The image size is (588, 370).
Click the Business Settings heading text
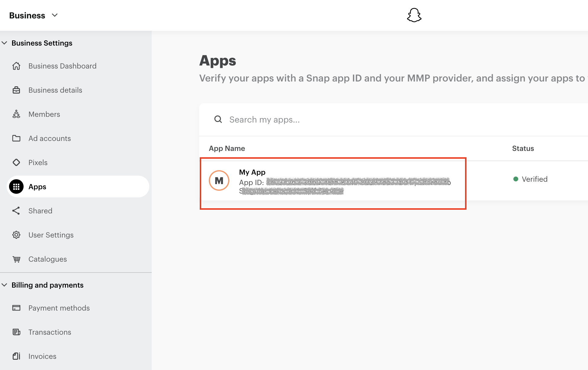pyautogui.click(x=42, y=43)
